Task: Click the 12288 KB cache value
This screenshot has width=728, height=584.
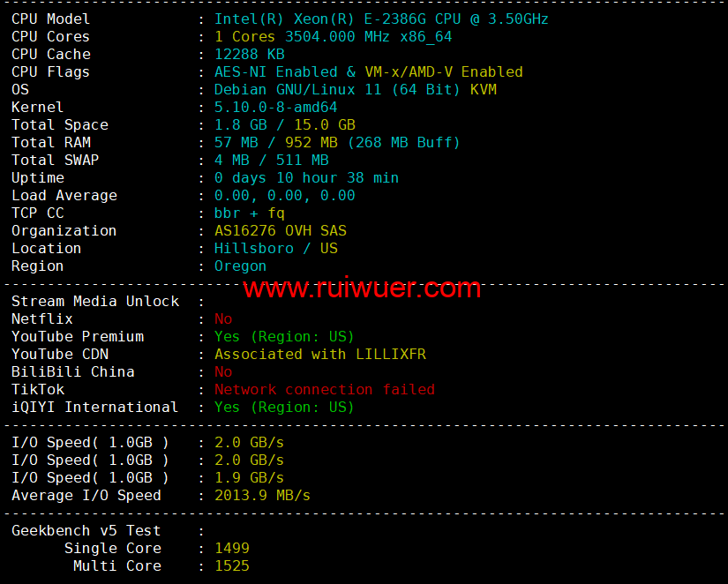Action: [x=250, y=55]
